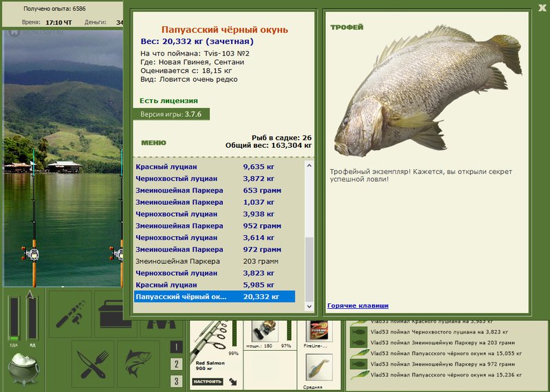Click the reel wear bar showing 97%
Screen dimensions: 550x392
point(289,331)
